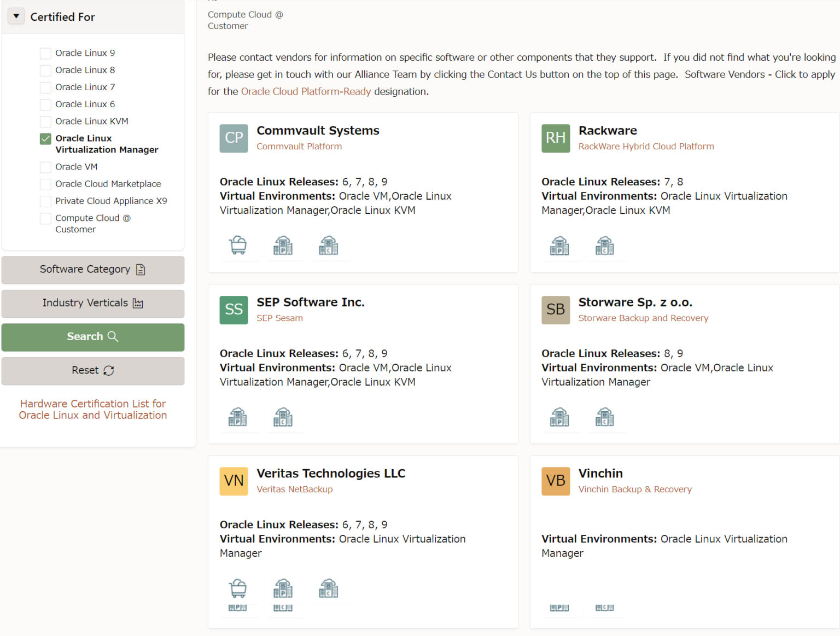The height and width of the screenshot is (636, 840).
Task: Click Commvault's Oracle Cloud Marketplace cart icon
Action: tap(238, 246)
